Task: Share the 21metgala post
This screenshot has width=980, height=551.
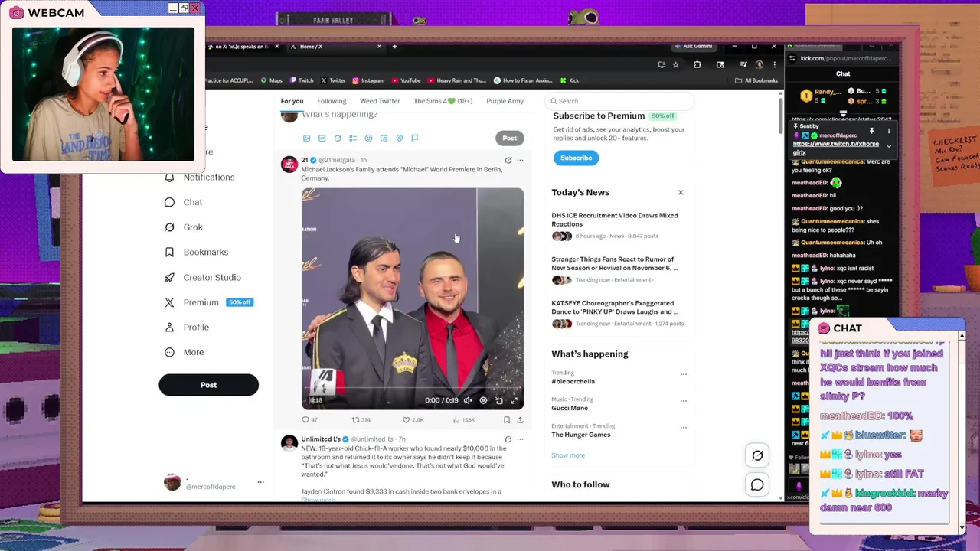Action: click(x=520, y=419)
